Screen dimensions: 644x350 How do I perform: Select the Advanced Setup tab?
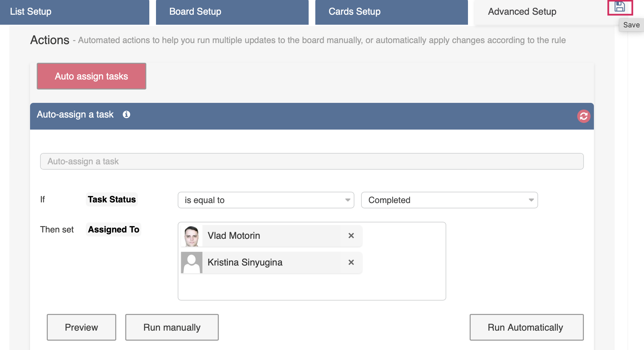coord(522,11)
